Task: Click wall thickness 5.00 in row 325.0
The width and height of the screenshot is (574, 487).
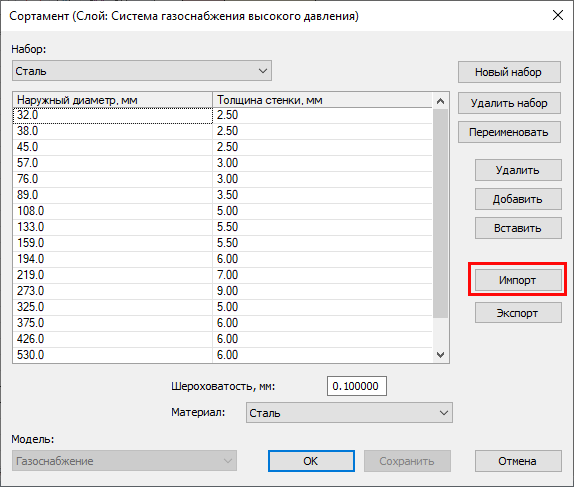Action: click(x=322, y=307)
